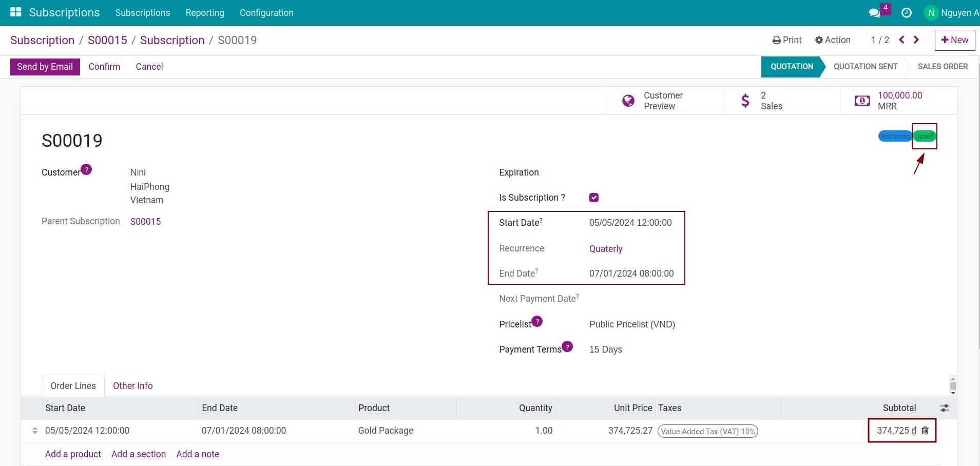Open the Configuration menu

(266, 13)
